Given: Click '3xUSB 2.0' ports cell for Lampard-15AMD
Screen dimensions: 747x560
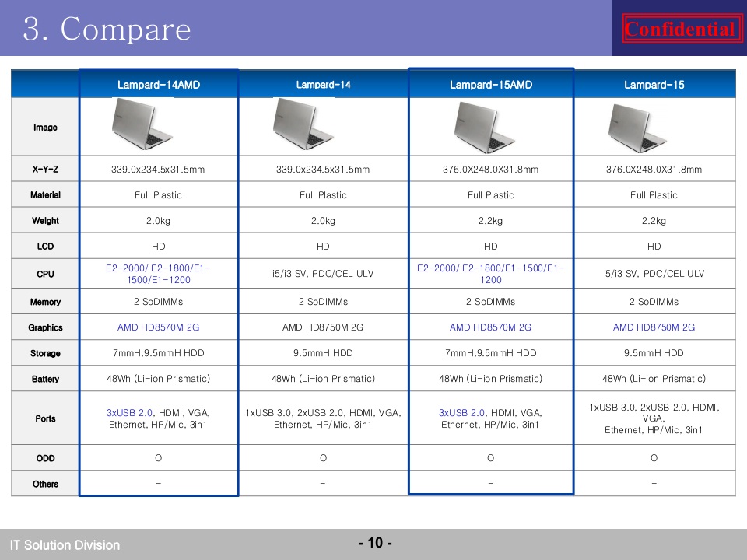Looking at the screenshot, I should click(x=491, y=418).
